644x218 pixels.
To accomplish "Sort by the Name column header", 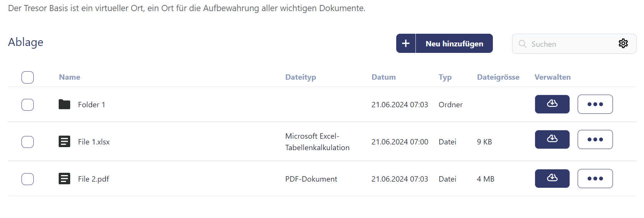I will 69,77.
